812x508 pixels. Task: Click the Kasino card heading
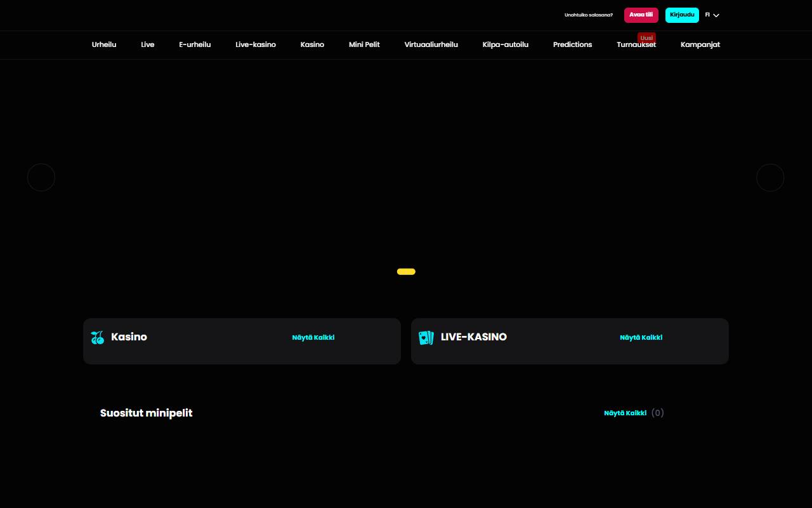129,337
